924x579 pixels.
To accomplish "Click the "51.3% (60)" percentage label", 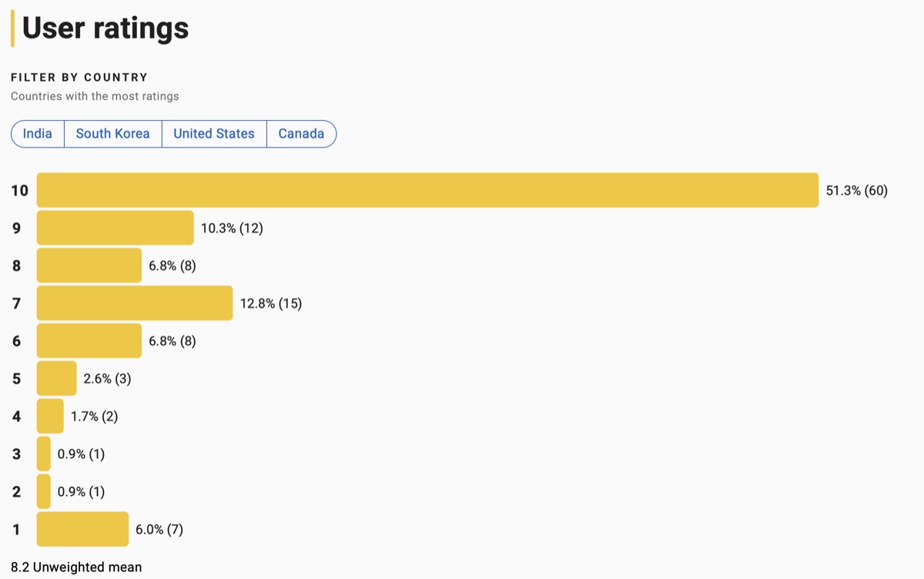I will click(856, 191).
